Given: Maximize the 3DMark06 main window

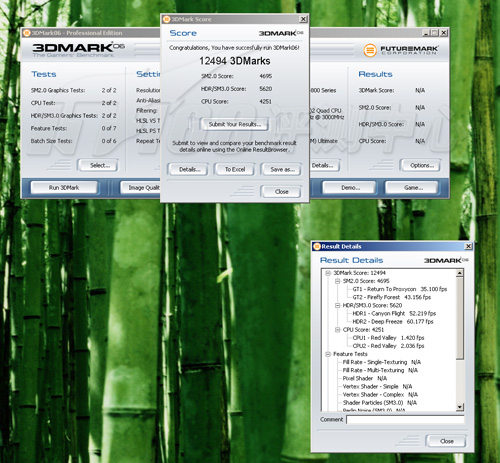Looking at the screenshot, I should pyautogui.click(x=434, y=33).
